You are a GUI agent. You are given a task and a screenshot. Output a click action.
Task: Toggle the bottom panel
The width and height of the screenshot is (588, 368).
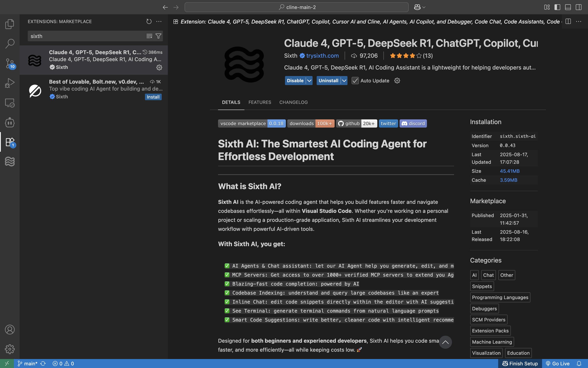click(x=568, y=7)
